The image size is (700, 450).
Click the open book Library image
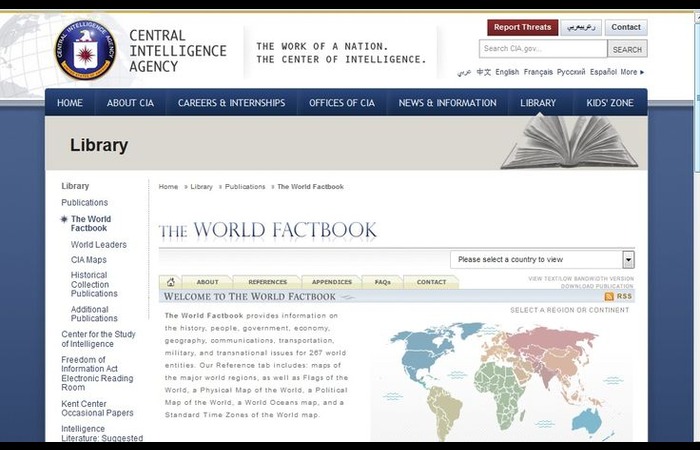pos(569,142)
